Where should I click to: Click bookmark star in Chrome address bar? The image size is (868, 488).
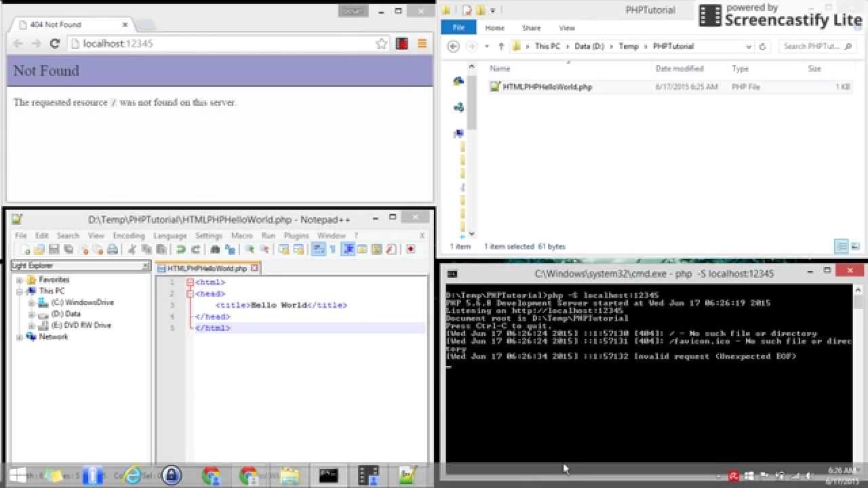pyautogui.click(x=381, y=43)
